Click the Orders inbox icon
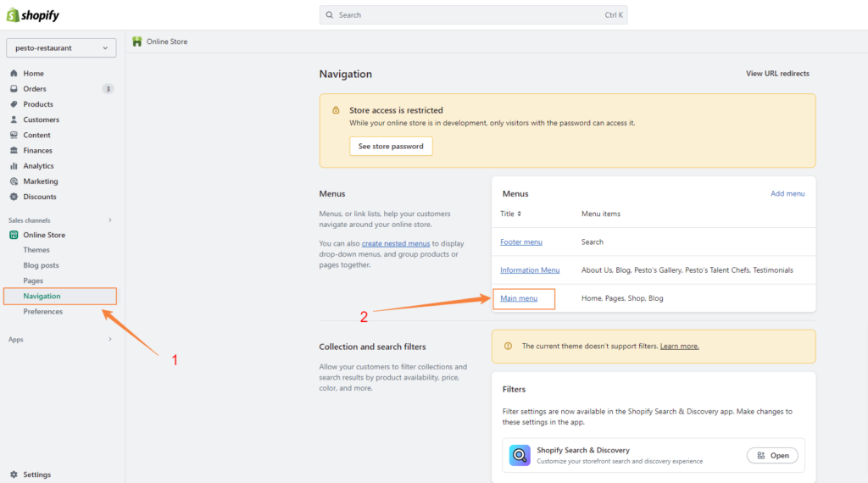The image size is (868, 483). pyautogui.click(x=14, y=89)
